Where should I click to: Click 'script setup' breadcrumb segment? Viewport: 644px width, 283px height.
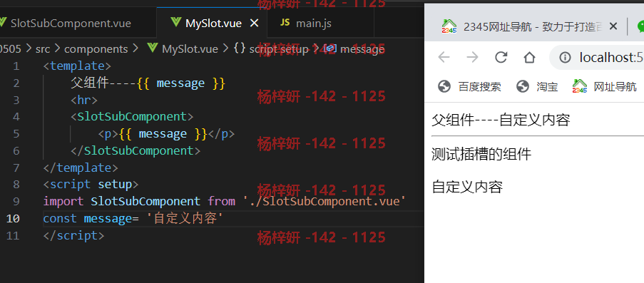click(279, 49)
